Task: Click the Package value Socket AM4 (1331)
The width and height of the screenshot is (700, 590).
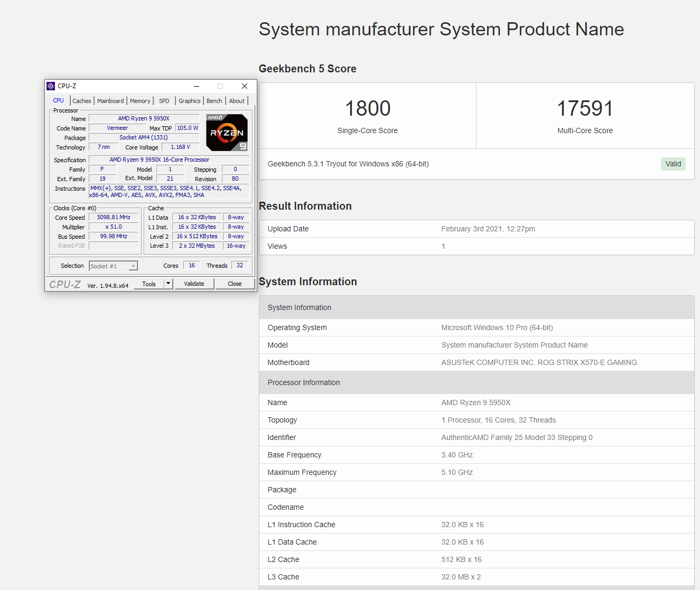Action: 144,137
